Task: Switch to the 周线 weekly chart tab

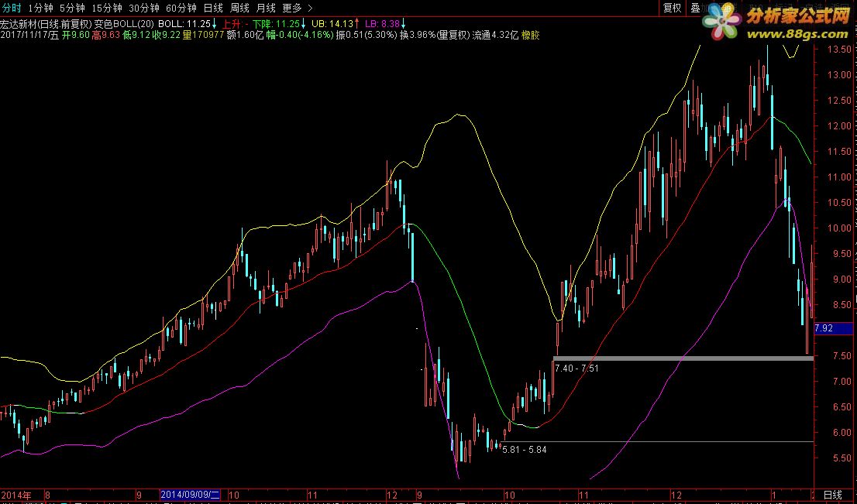Action: [x=239, y=8]
